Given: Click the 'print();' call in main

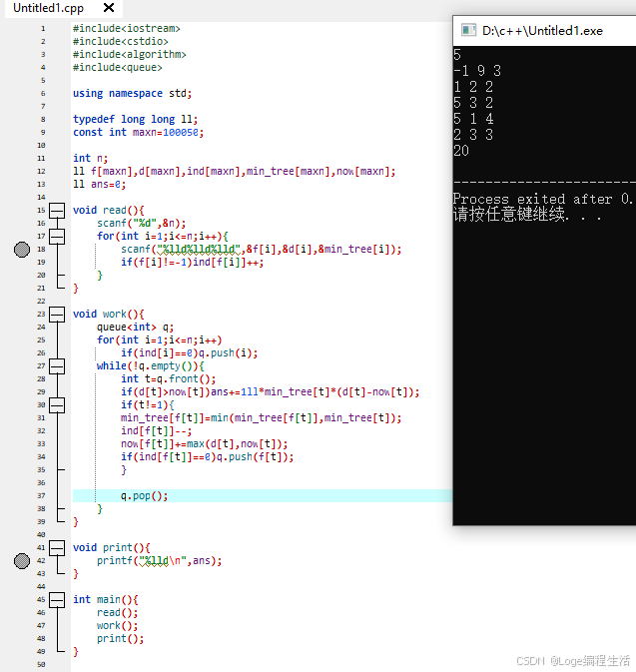Looking at the screenshot, I should pos(120,639).
